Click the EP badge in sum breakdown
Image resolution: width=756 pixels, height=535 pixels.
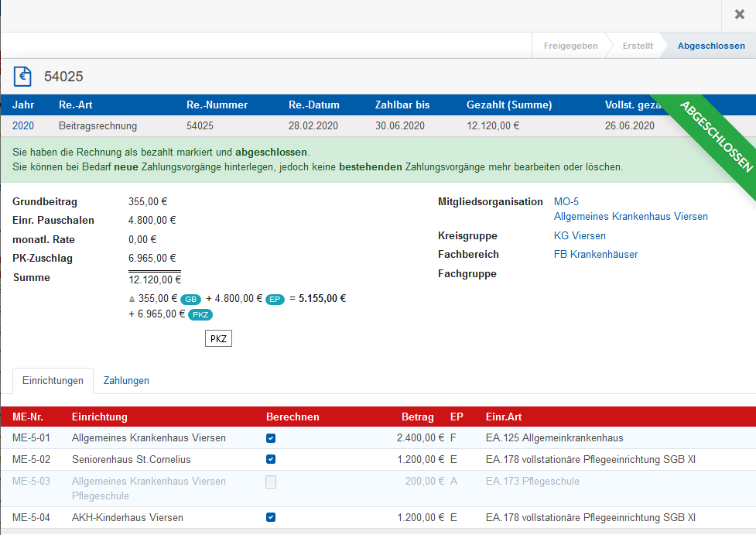click(275, 299)
